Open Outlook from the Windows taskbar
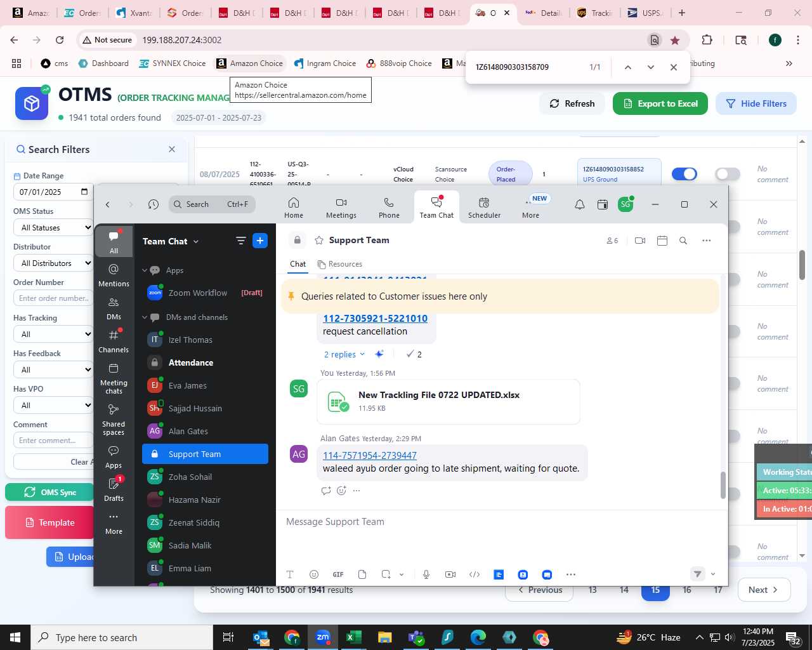 tap(261, 637)
